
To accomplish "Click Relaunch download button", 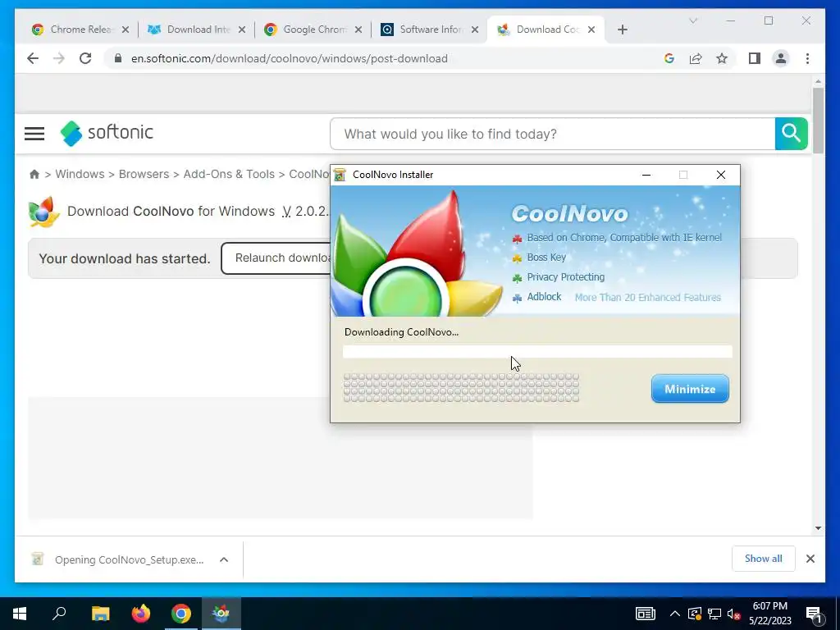I will pos(276,258).
